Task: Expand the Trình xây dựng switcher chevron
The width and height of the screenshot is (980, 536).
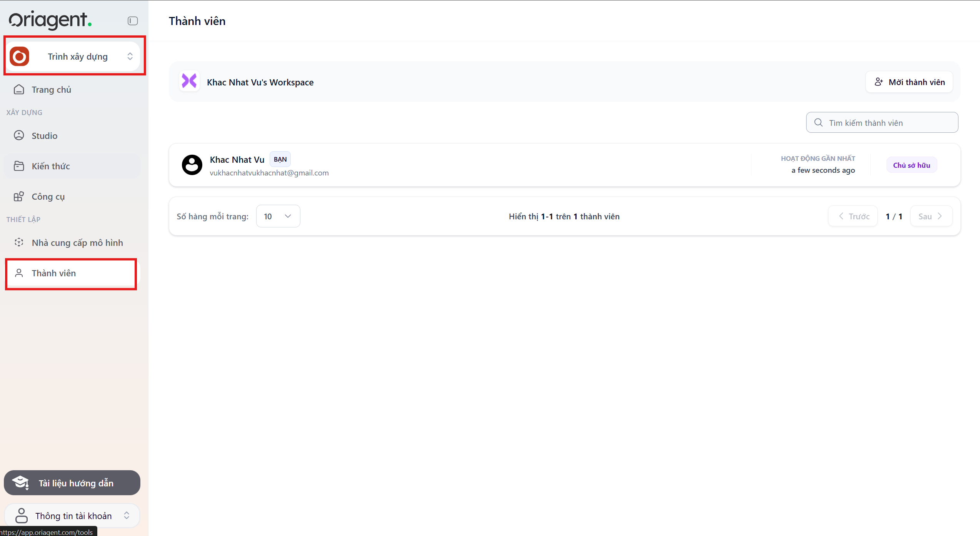Action: pyautogui.click(x=130, y=57)
